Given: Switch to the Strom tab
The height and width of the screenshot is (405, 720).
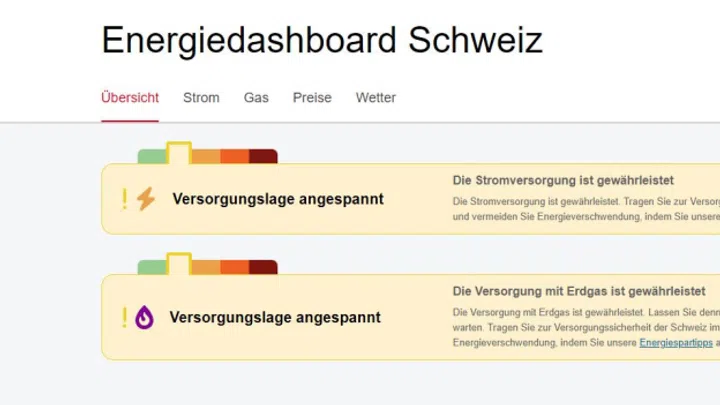Looking at the screenshot, I should (201, 98).
